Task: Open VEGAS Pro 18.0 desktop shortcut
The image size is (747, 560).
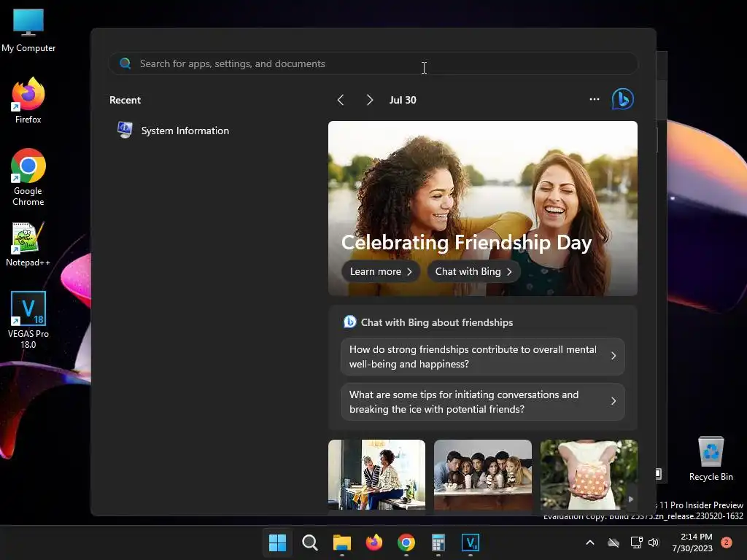Action: 28,319
